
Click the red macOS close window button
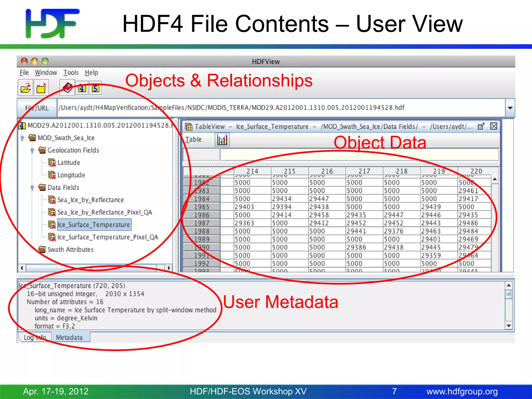tap(24, 61)
